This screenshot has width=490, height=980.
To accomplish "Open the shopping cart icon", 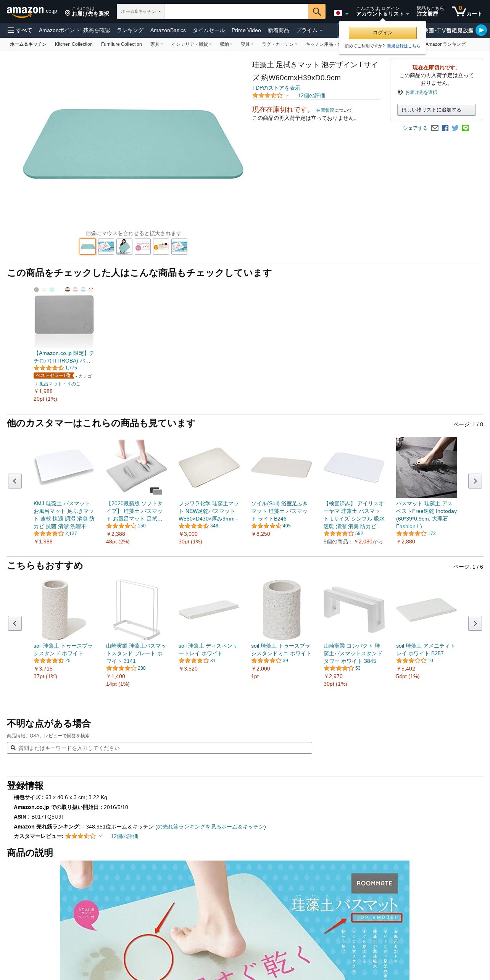I will coord(467,11).
